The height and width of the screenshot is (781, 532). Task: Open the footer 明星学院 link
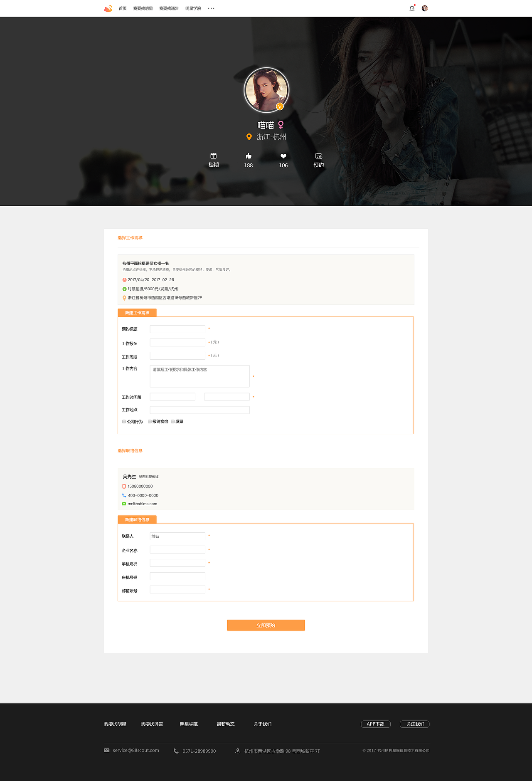(189, 724)
